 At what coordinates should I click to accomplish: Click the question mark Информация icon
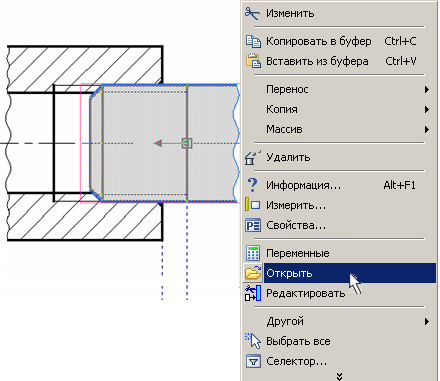(253, 185)
